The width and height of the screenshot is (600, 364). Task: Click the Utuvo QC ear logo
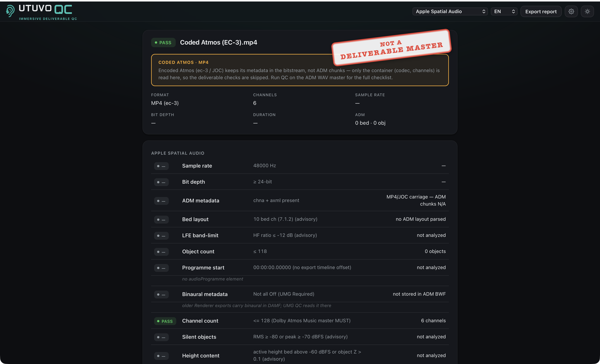click(10, 11)
